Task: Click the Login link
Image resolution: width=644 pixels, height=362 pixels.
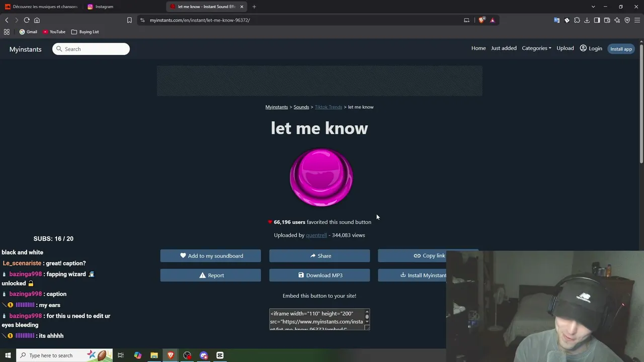Action: tap(591, 48)
